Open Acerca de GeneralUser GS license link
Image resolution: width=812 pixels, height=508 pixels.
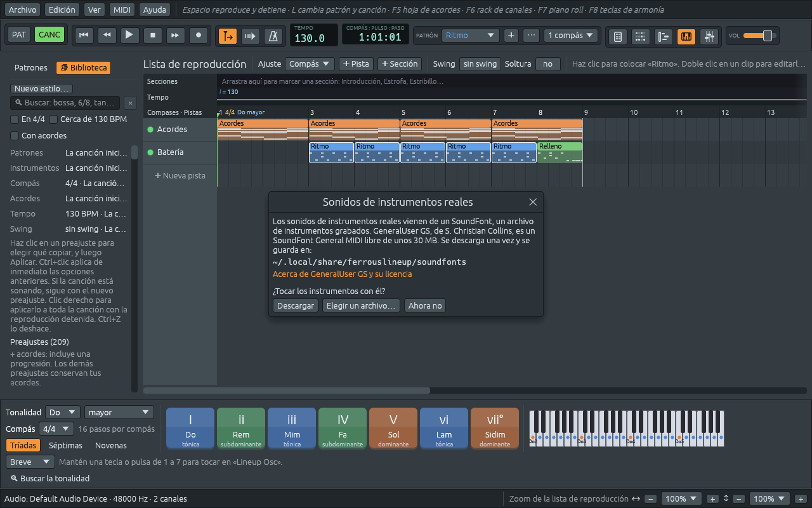click(342, 274)
